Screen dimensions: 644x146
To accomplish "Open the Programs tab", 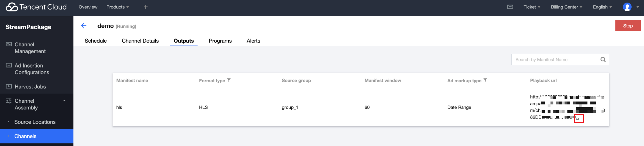I will [220, 41].
